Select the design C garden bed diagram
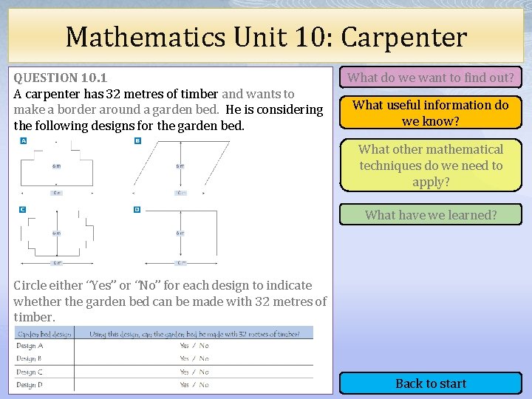The image size is (532, 399). (x=57, y=237)
